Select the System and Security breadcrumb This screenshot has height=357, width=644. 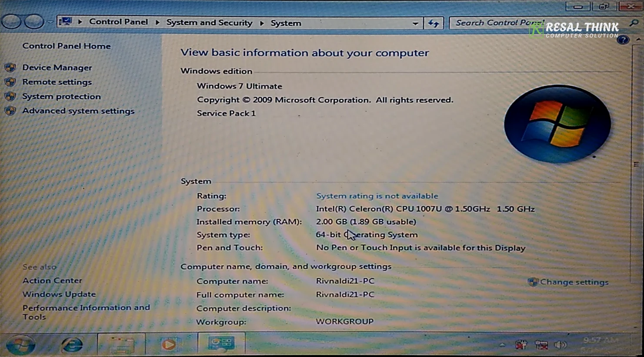pyautogui.click(x=209, y=23)
